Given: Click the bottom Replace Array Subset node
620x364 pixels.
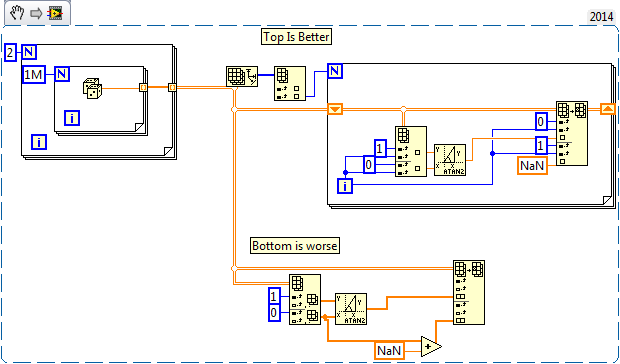Looking at the screenshot, I should (x=469, y=292).
